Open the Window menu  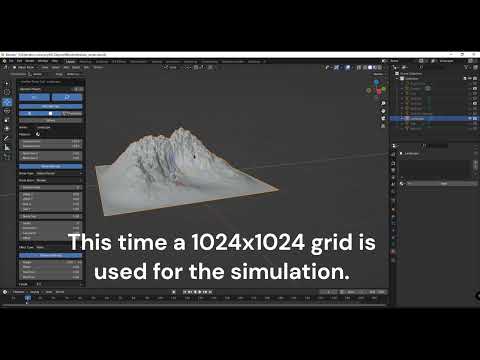pos(43,61)
